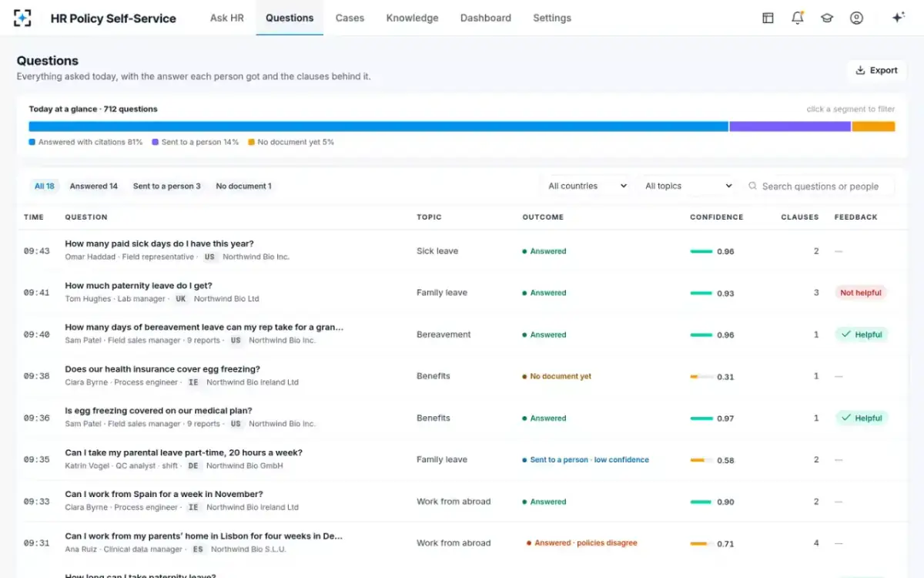Click the Sick leave topic cell

(437, 251)
